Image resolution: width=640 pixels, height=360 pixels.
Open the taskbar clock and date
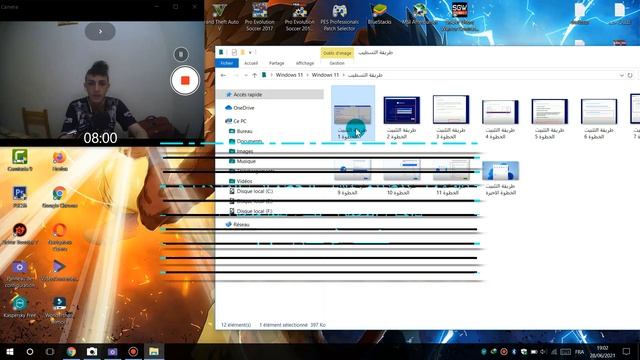coord(602,352)
